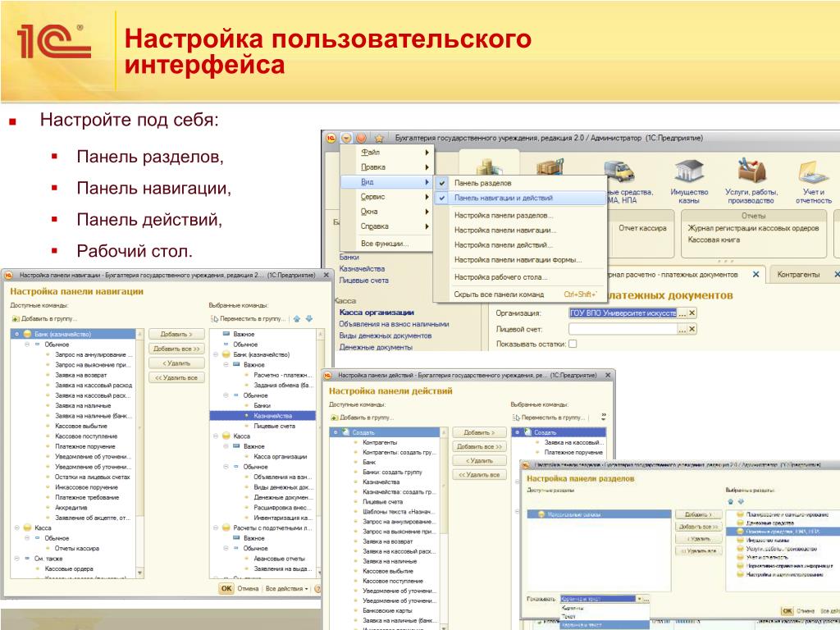Click Отмена in navigation settings dialog
Image resolution: width=840 pixels, height=630 pixels.
(248, 588)
